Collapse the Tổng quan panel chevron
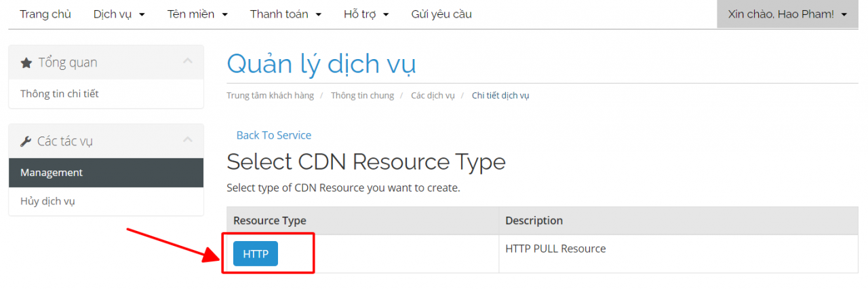Screen dimensions: 868x290 [x=188, y=62]
